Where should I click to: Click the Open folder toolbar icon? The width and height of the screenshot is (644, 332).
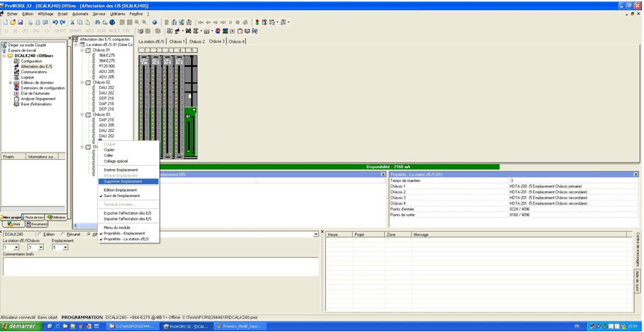tap(13, 22)
